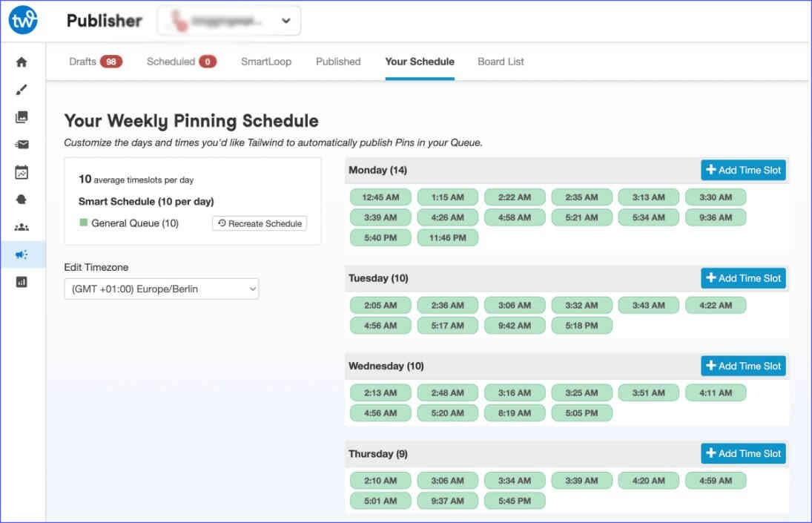Open the Published tab
Viewport: 812px width, 523px height.
click(337, 62)
